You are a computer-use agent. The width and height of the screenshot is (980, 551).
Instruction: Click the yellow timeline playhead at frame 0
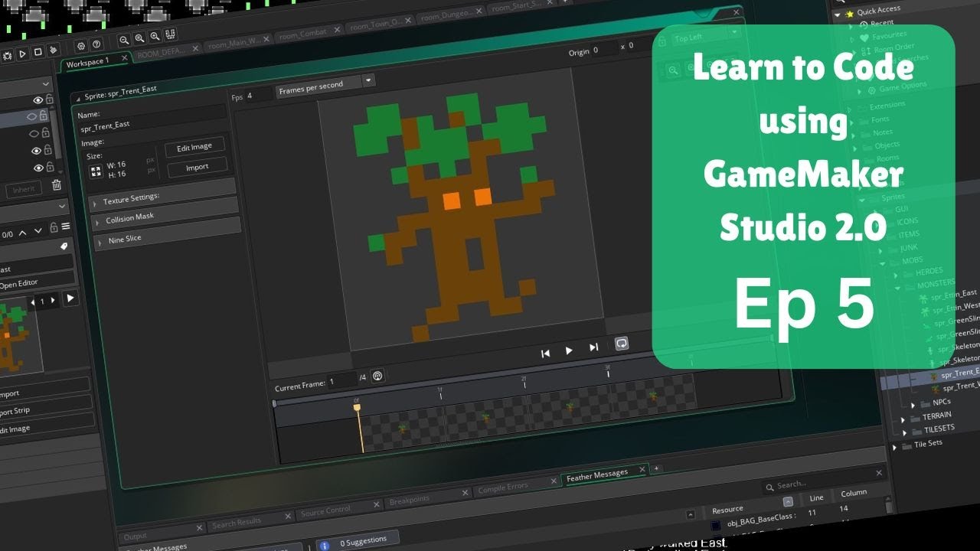point(357,408)
